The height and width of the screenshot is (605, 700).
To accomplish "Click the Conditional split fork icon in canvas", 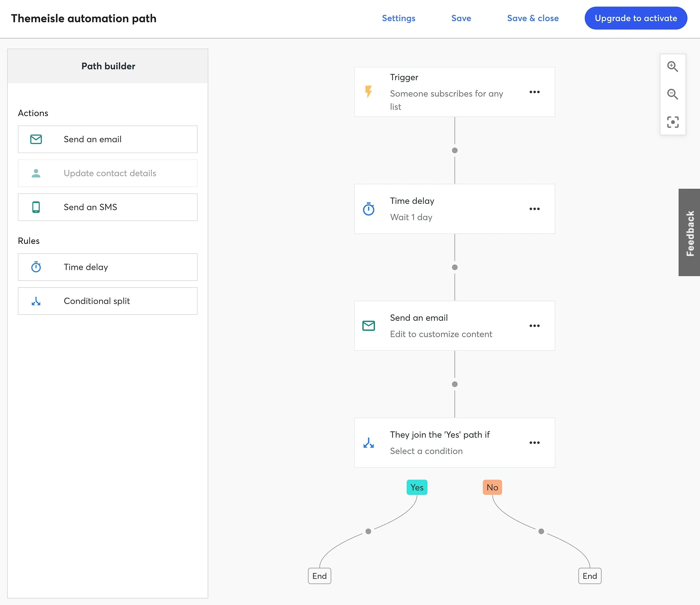I will 369,442.
